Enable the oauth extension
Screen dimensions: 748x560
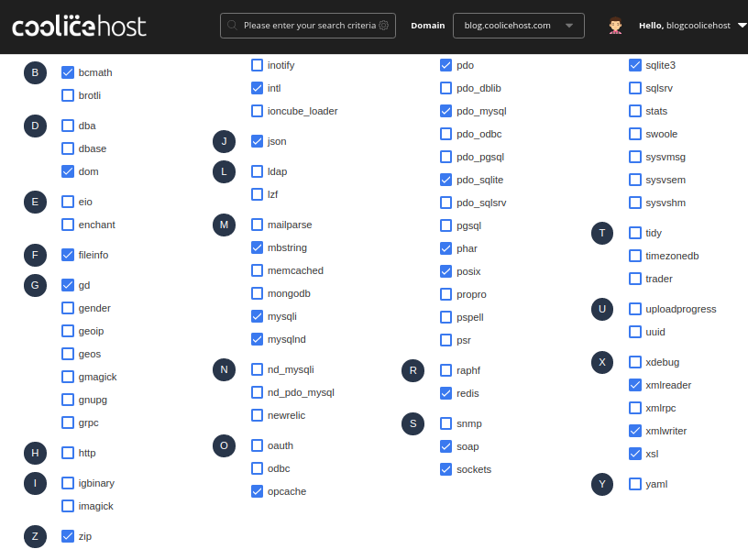point(257,445)
